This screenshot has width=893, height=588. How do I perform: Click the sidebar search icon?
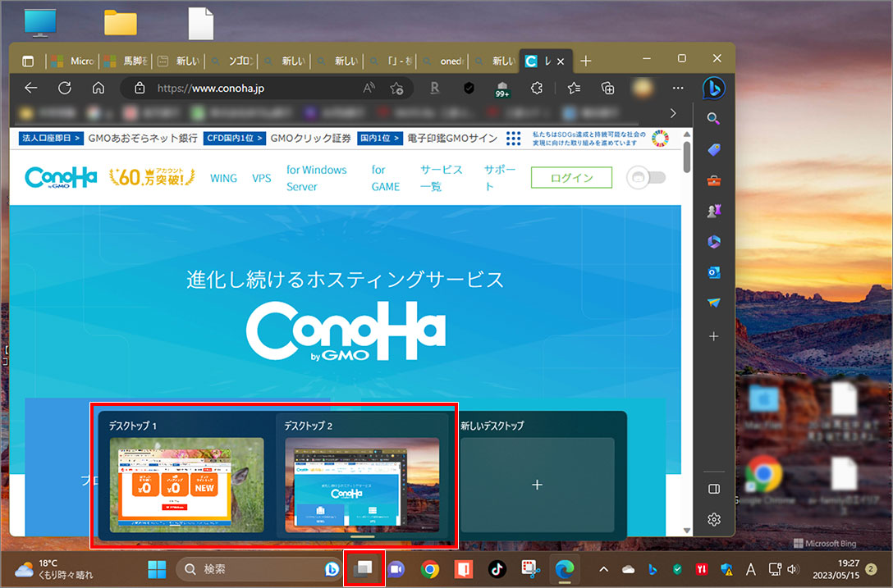[x=713, y=119]
